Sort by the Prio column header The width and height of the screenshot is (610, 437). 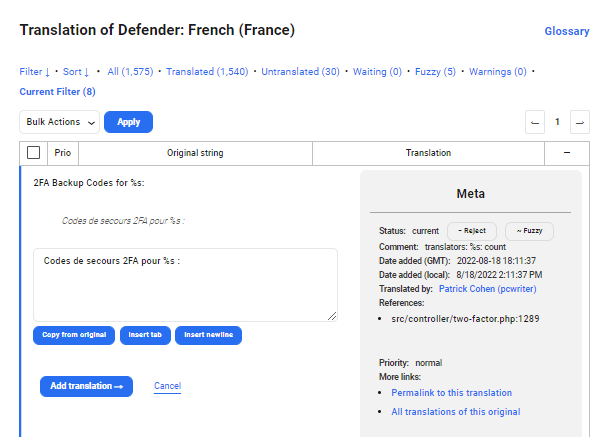pyautogui.click(x=63, y=153)
